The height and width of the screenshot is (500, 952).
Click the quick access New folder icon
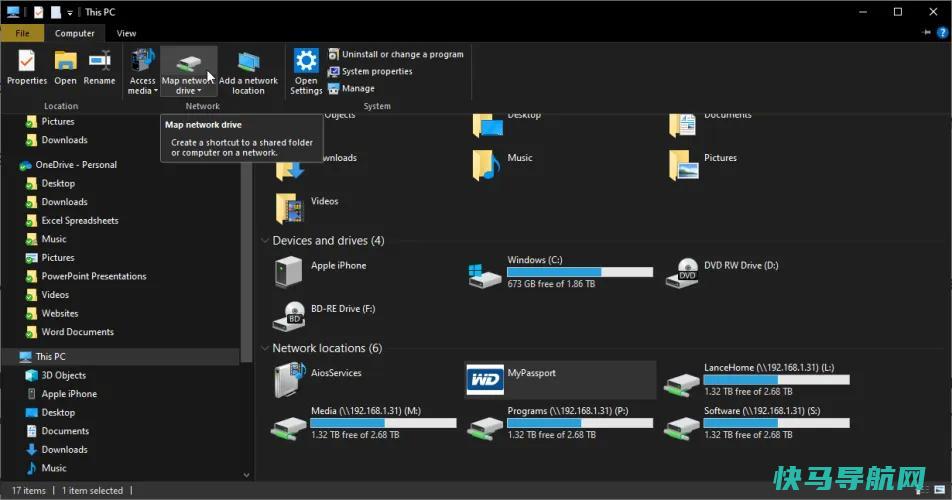(x=56, y=12)
